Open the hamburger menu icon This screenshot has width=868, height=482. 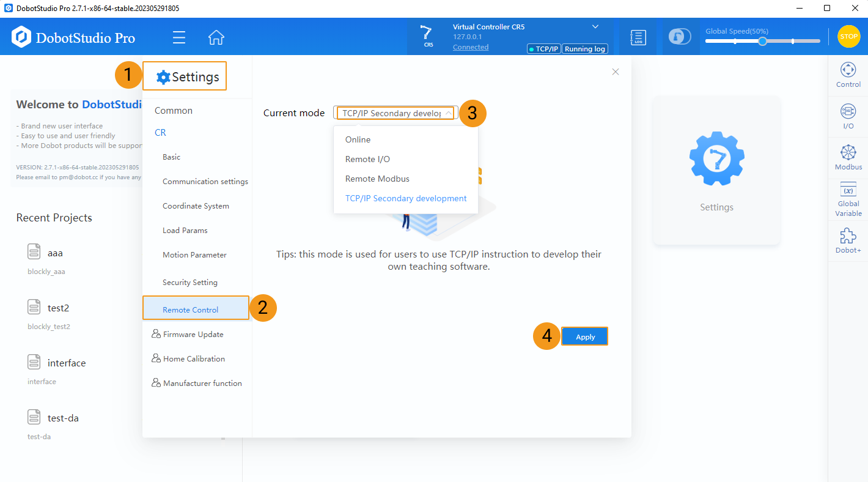(179, 37)
